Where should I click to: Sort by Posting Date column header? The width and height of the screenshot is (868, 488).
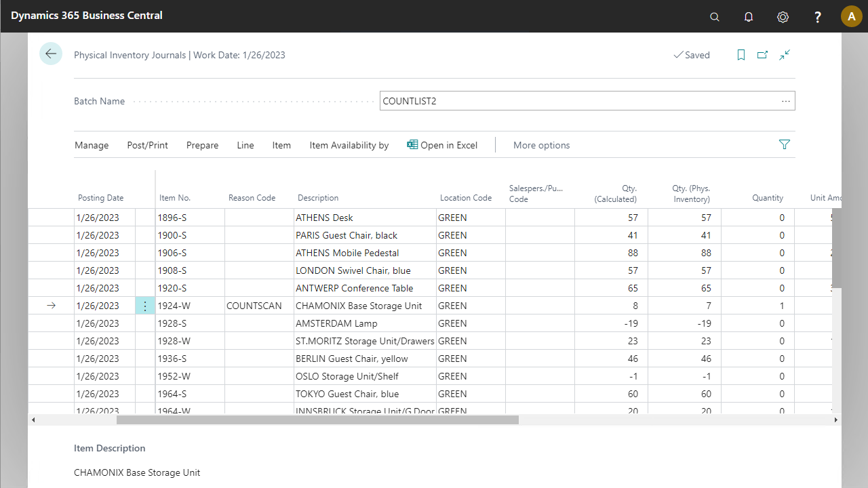(100, 198)
